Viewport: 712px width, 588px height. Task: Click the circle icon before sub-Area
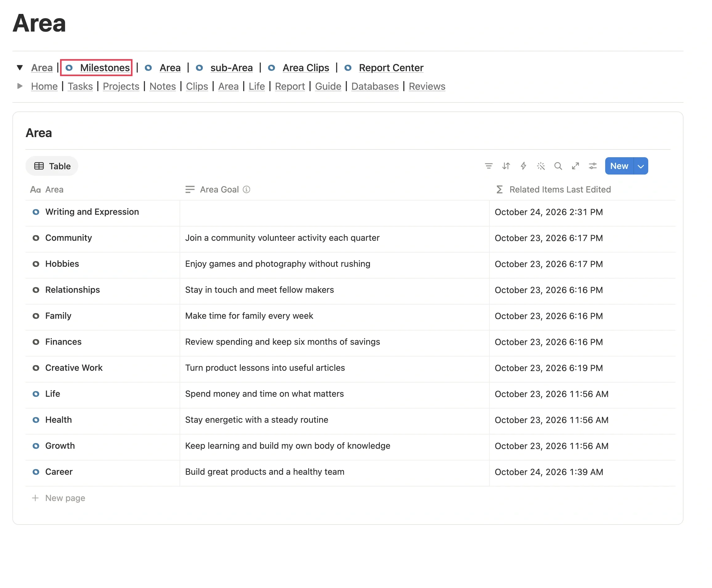(199, 68)
